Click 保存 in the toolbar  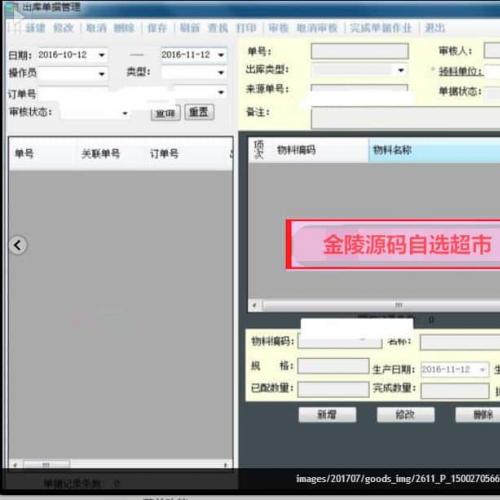(157, 28)
